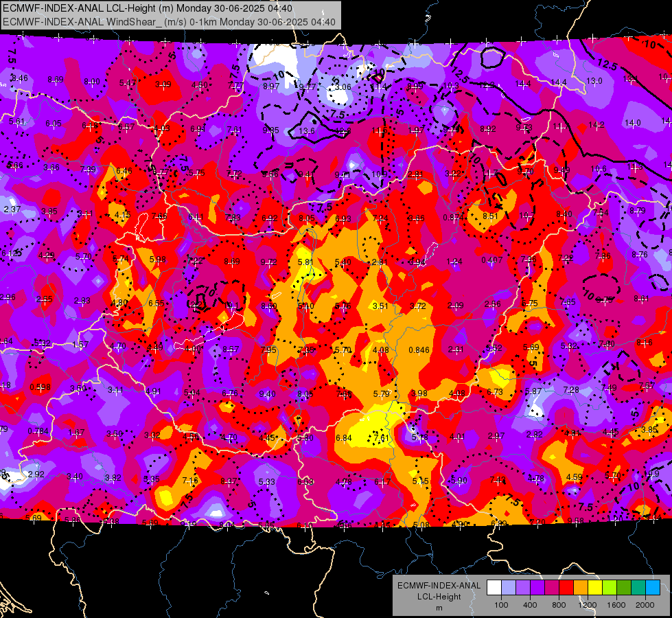The width and height of the screenshot is (672, 618).
Task: Click the wind shear value 0.598
Action: pos(40,387)
